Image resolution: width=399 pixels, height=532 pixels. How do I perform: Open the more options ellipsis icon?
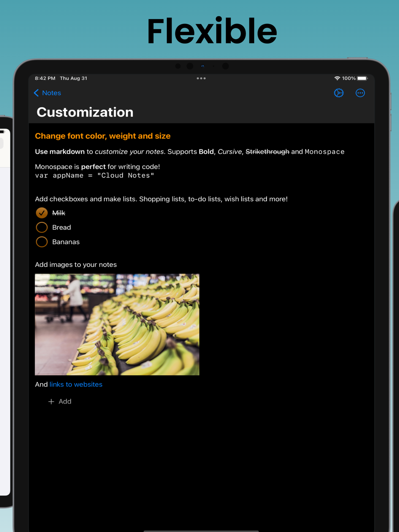coord(360,93)
